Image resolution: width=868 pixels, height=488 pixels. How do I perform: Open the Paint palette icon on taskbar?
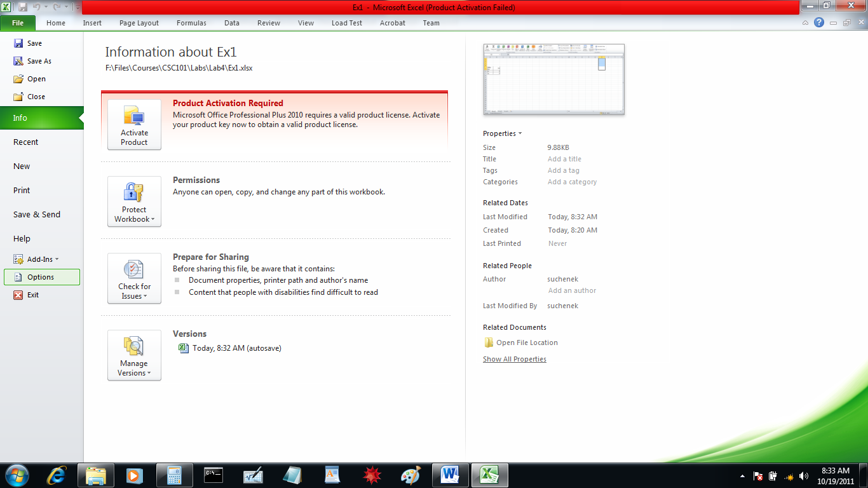point(410,475)
